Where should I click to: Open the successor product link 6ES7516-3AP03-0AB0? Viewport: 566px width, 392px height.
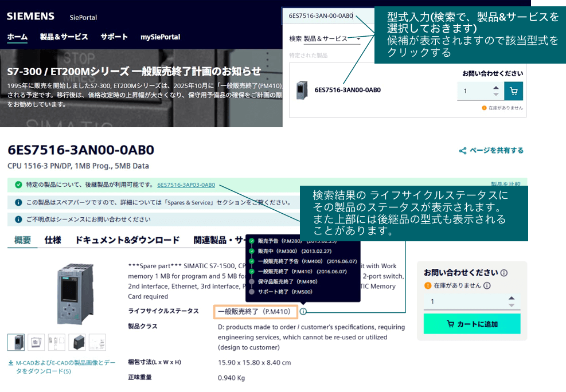click(186, 185)
